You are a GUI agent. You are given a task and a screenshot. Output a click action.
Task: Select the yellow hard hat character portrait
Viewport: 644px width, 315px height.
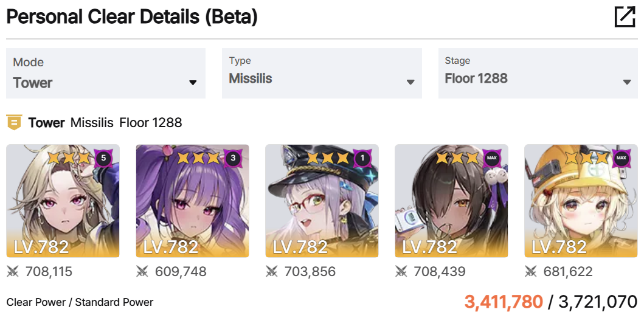click(581, 201)
